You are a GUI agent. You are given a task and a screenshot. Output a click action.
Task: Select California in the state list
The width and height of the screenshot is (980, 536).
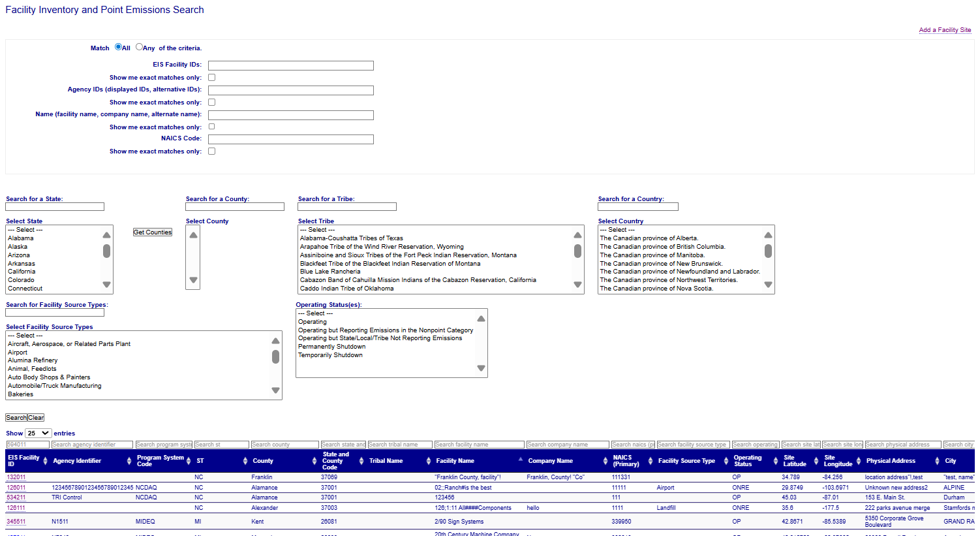(22, 272)
